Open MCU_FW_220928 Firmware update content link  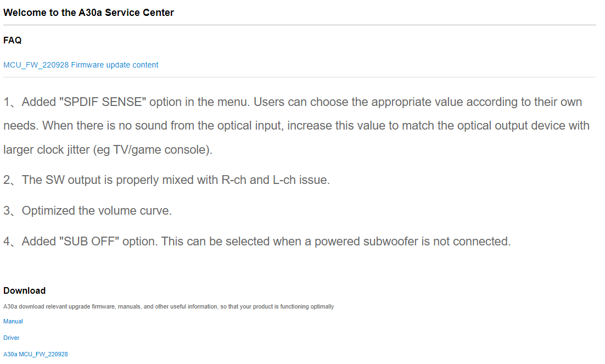click(81, 65)
